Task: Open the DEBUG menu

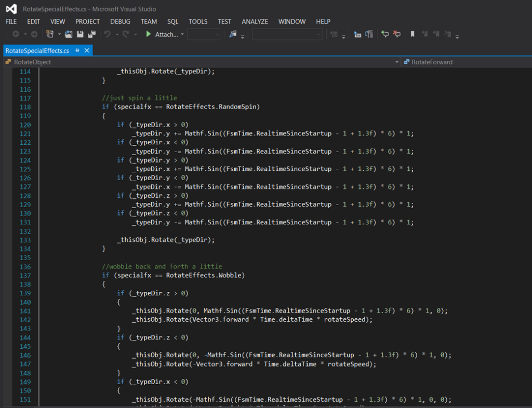Action: tap(120, 22)
